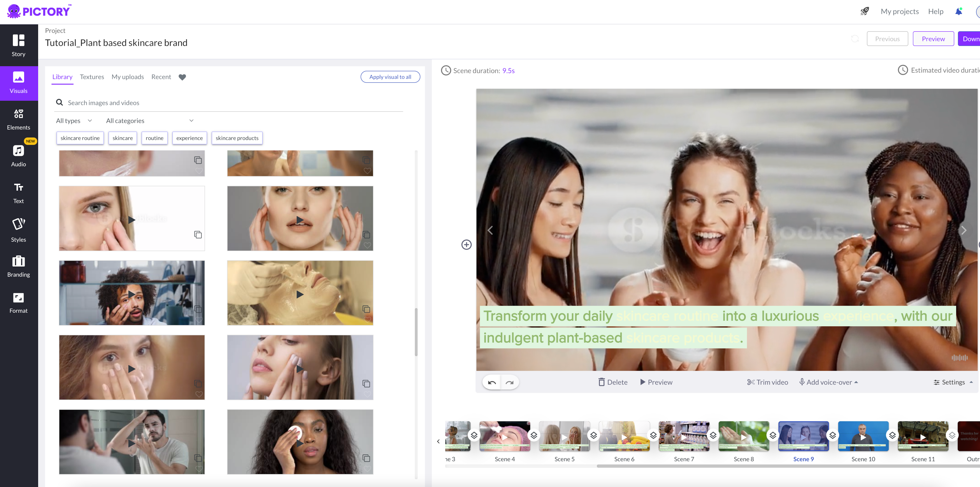Expand the Settings menu

pos(953,382)
